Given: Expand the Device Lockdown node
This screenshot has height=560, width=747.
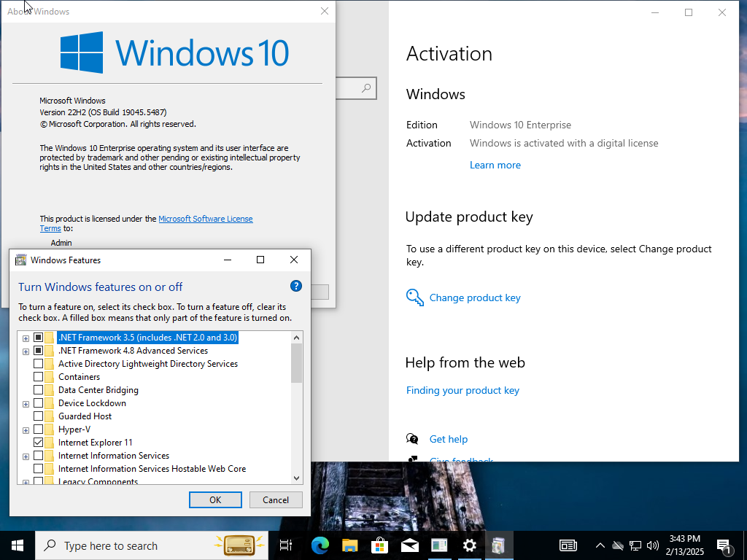Looking at the screenshot, I should [26, 404].
